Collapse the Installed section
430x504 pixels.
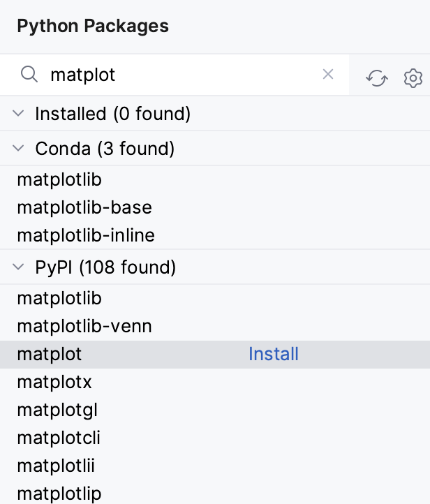(x=20, y=113)
